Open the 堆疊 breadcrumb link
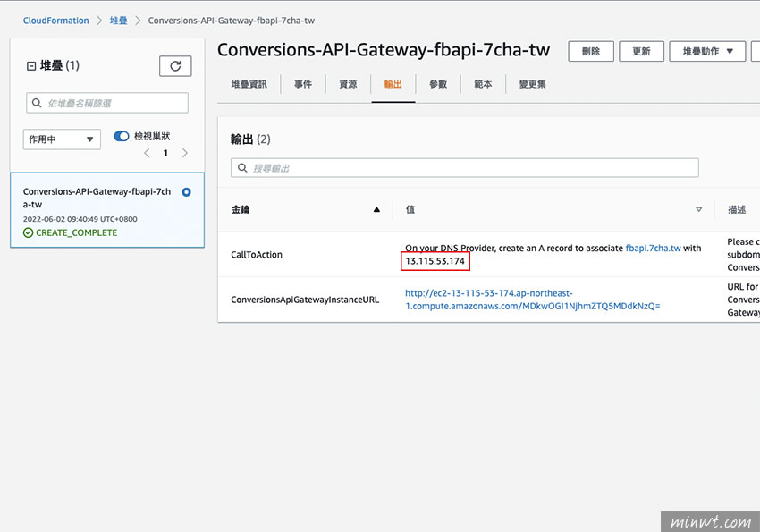 pos(118,21)
